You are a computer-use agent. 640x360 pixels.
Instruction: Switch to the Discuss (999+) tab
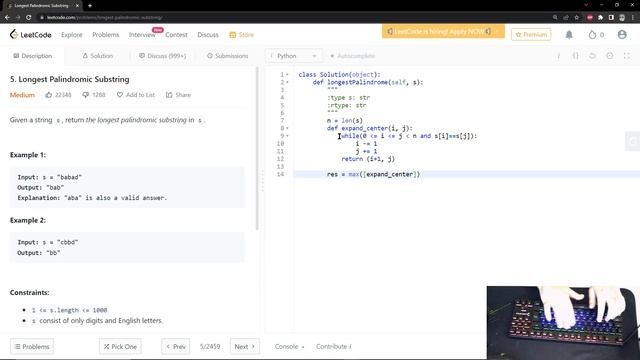pyautogui.click(x=162, y=56)
